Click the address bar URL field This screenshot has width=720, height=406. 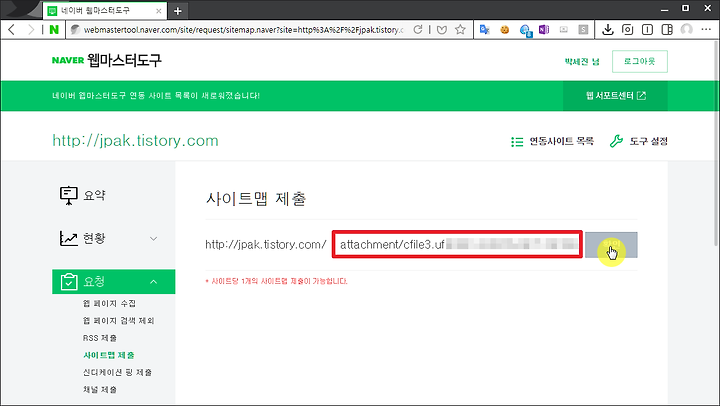pos(243,30)
